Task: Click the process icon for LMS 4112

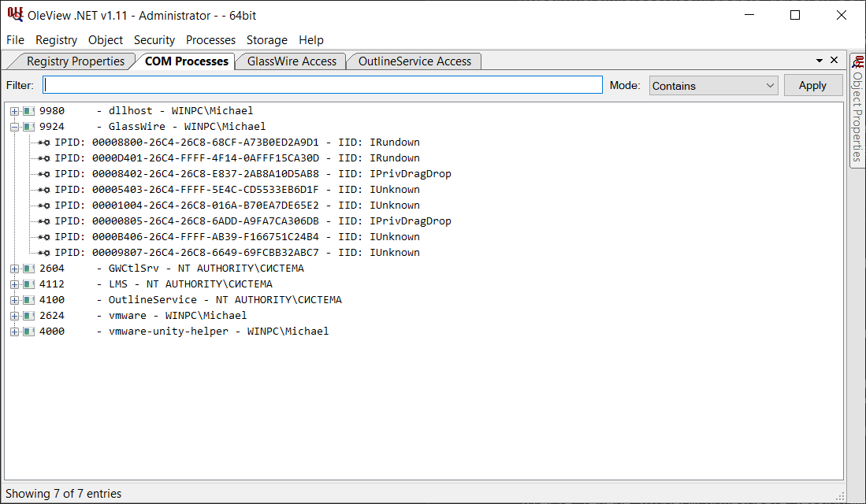Action: 28,284
